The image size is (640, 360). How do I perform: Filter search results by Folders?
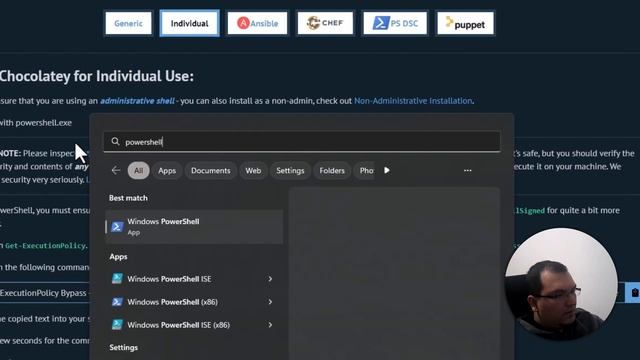(x=332, y=171)
